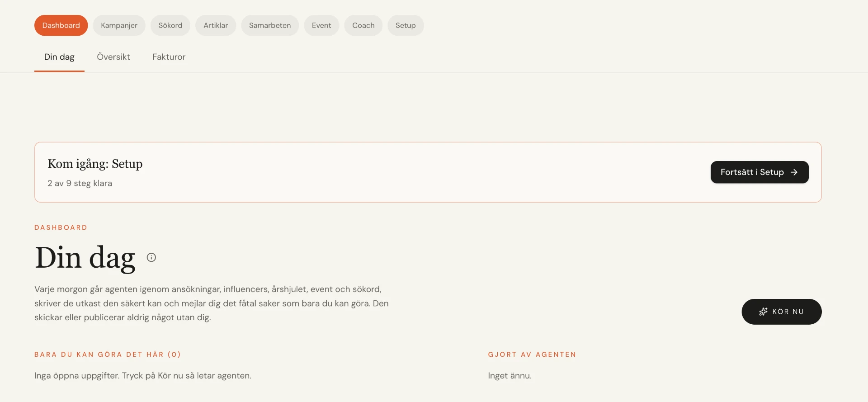Click the info icon beside Din dag
The image size is (868, 402).
(151, 257)
